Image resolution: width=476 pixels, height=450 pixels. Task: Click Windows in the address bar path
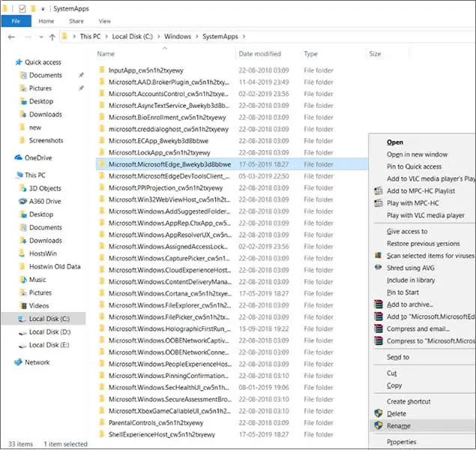(178, 37)
